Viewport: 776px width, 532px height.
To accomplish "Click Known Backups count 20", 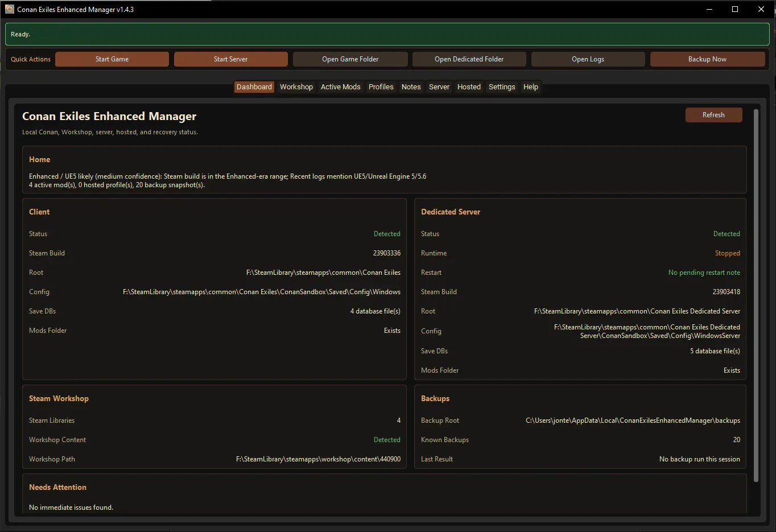I will click(737, 440).
